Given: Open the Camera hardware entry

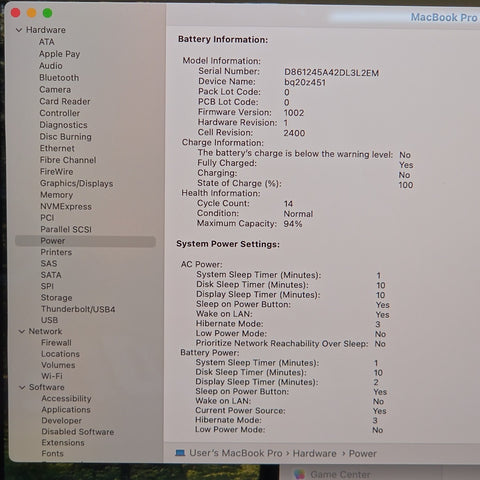Looking at the screenshot, I should 55,90.
